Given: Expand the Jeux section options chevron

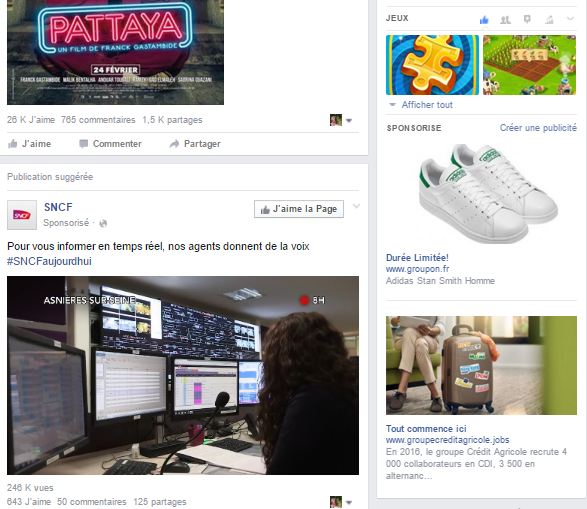Looking at the screenshot, I should click(x=570, y=18).
